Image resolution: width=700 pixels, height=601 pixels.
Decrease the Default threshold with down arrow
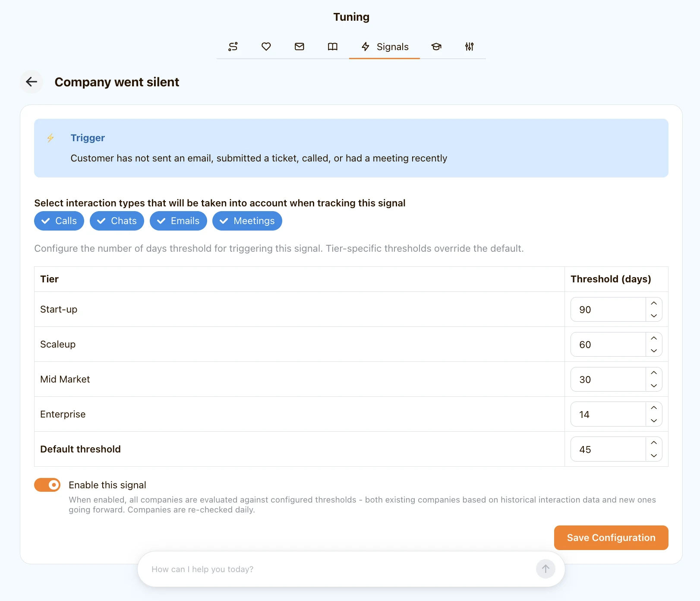point(654,455)
